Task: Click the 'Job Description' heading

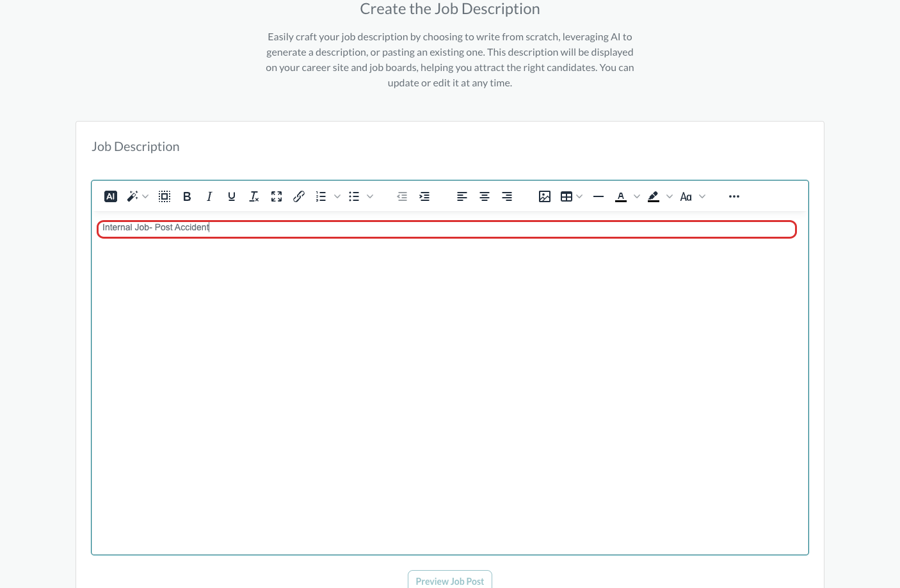Action: coord(136,147)
